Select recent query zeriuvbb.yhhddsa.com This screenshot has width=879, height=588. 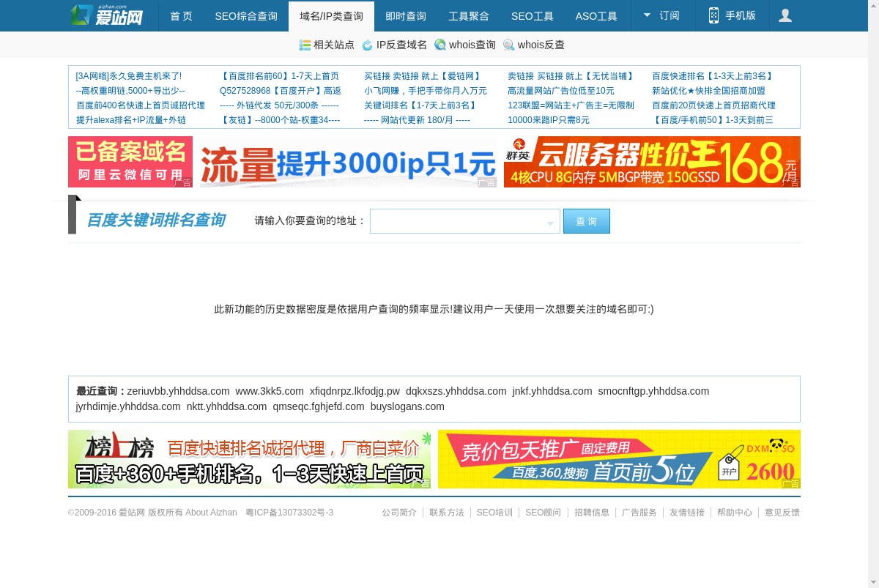tap(178, 391)
